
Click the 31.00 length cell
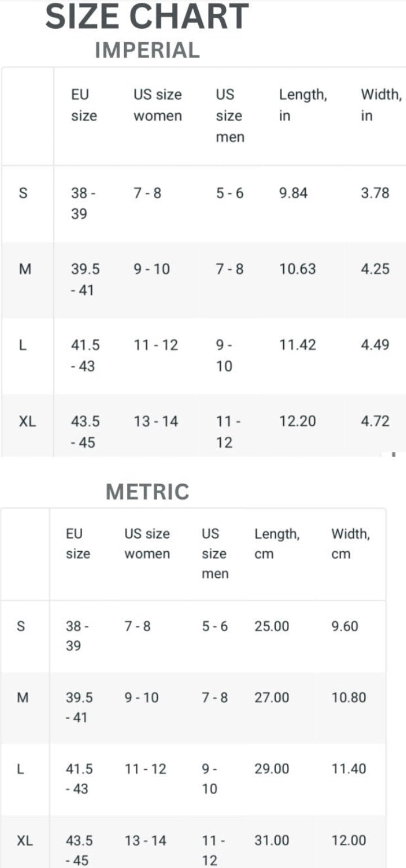point(271,841)
